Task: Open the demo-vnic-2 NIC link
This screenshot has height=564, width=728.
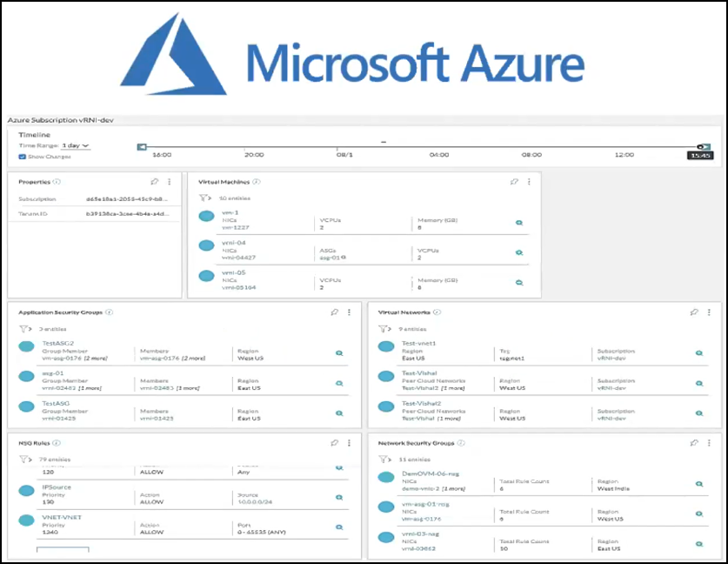Action: point(421,489)
